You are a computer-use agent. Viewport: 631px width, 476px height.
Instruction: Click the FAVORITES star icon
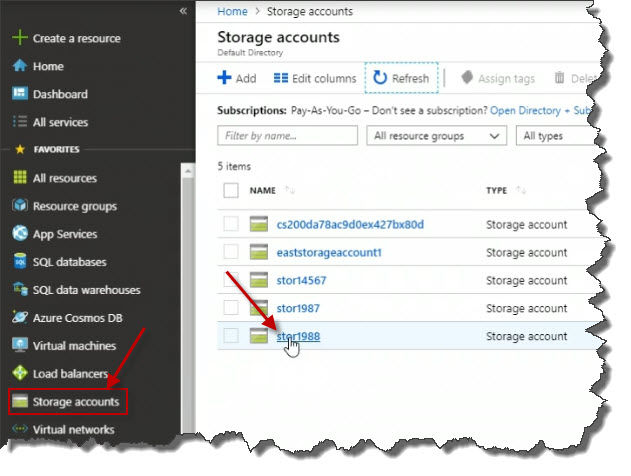tap(20, 149)
